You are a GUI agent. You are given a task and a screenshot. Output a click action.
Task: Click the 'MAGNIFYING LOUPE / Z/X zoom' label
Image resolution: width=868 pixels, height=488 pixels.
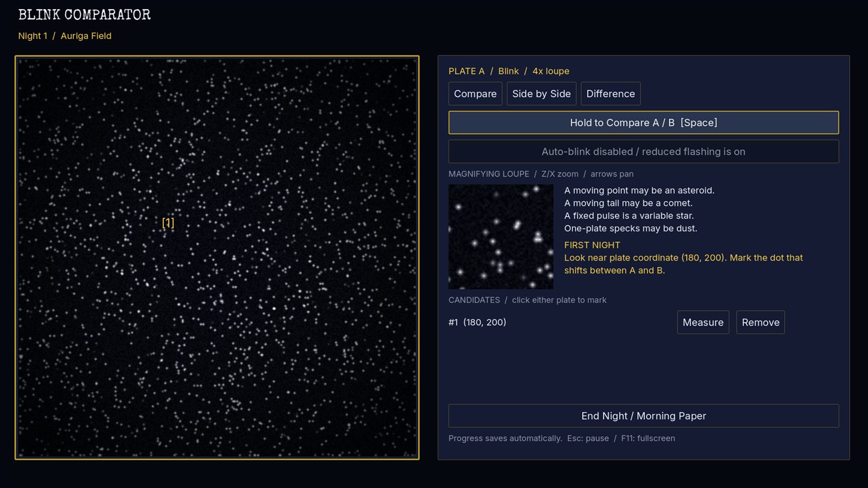(x=541, y=174)
